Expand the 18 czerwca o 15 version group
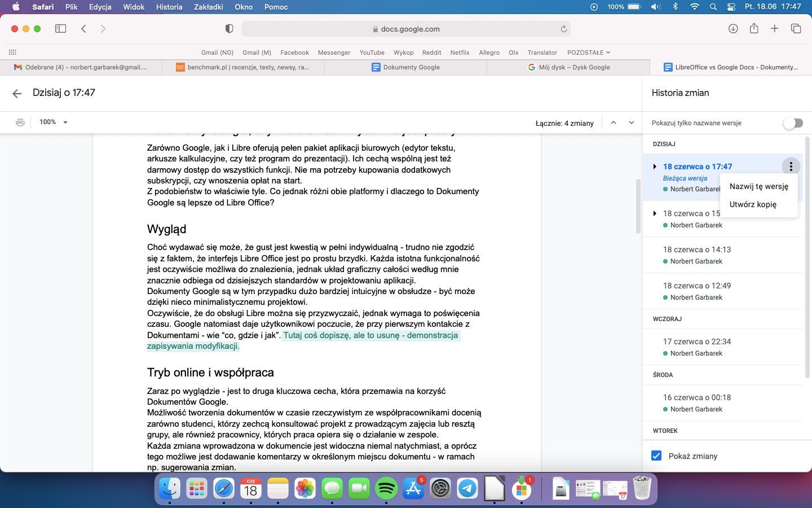The image size is (812, 508). click(x=655, y=213)
